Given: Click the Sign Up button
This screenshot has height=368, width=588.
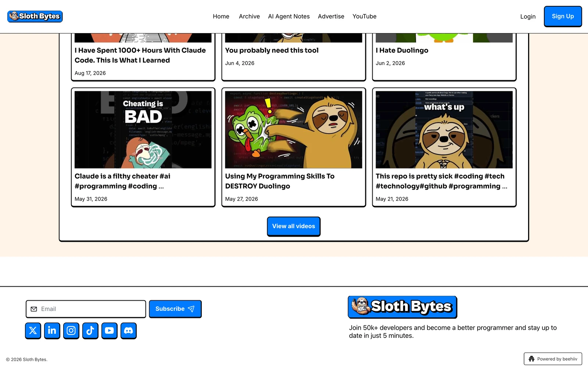Looking at the screenshot, I should click(563, 16).
